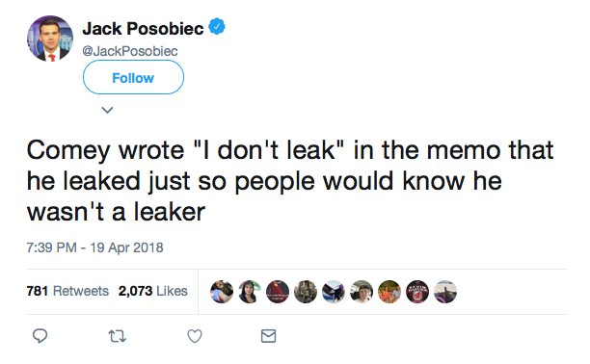Click the last liker avatar in the row
Viewport: 590px width, 364px height.
pos(445,292)
